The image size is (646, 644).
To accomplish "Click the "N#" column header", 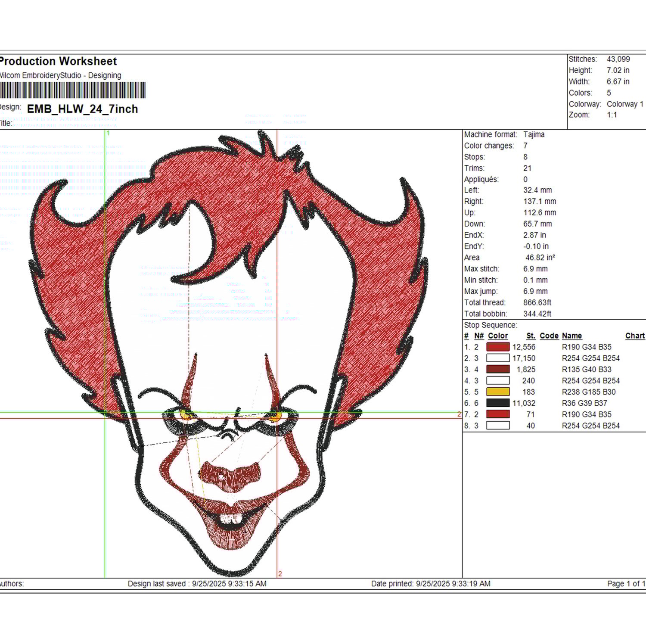I will pos(479,336).
